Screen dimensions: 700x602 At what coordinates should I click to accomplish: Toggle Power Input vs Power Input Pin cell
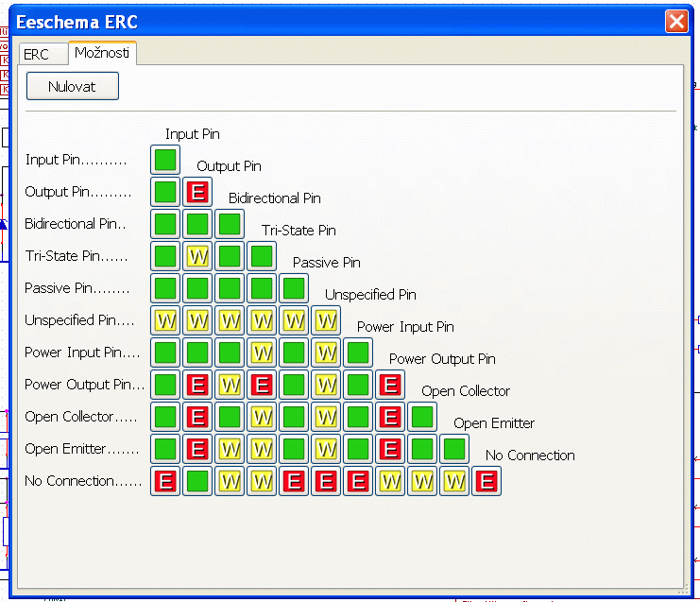click(358, 353)
